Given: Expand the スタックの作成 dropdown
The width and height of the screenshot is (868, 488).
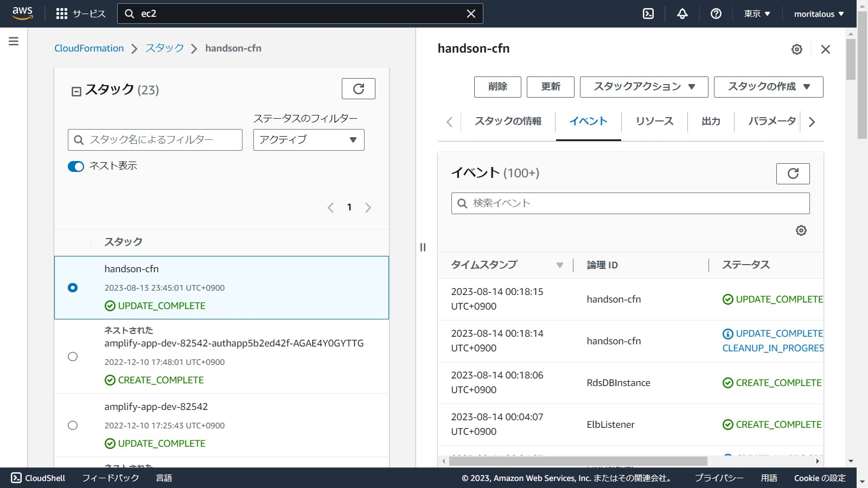Looking at the screenshot, I should click(768, 87).
